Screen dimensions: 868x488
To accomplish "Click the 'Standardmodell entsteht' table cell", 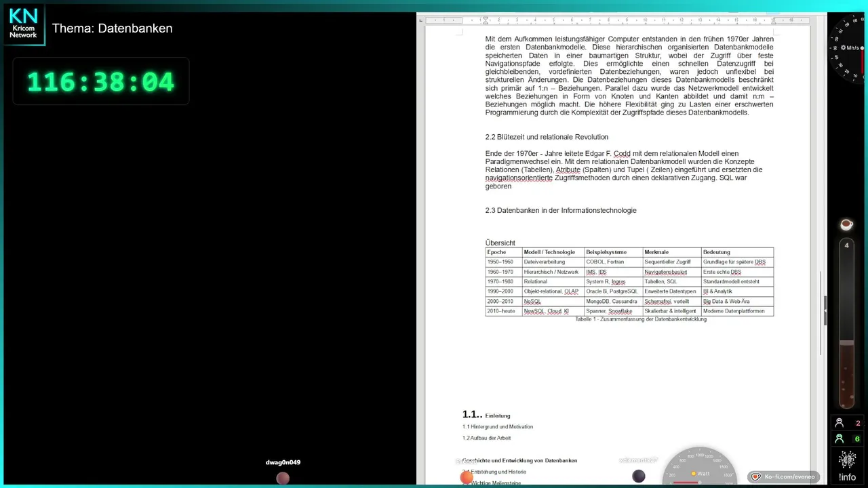I will point(737,281).
